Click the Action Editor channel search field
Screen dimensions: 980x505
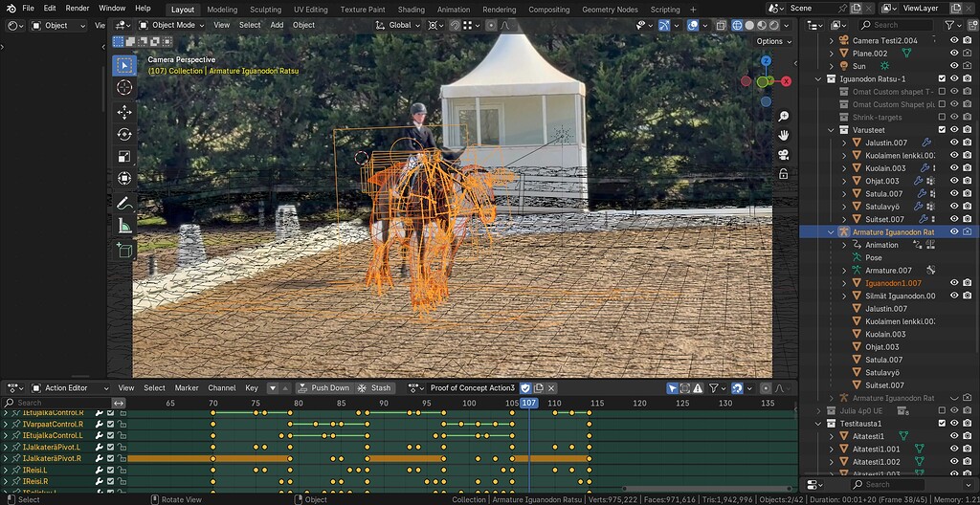coord(56,403)
